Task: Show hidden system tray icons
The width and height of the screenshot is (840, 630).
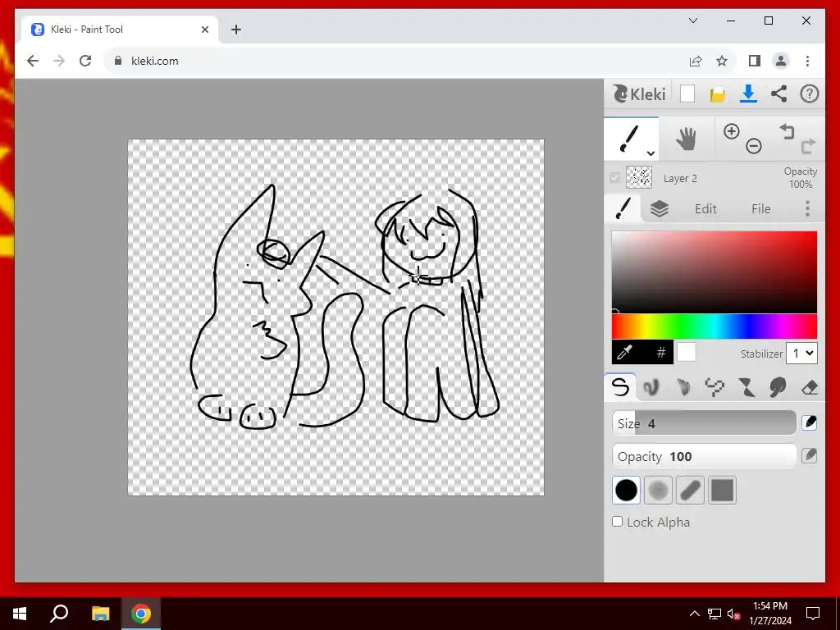Action: point(694,614)
